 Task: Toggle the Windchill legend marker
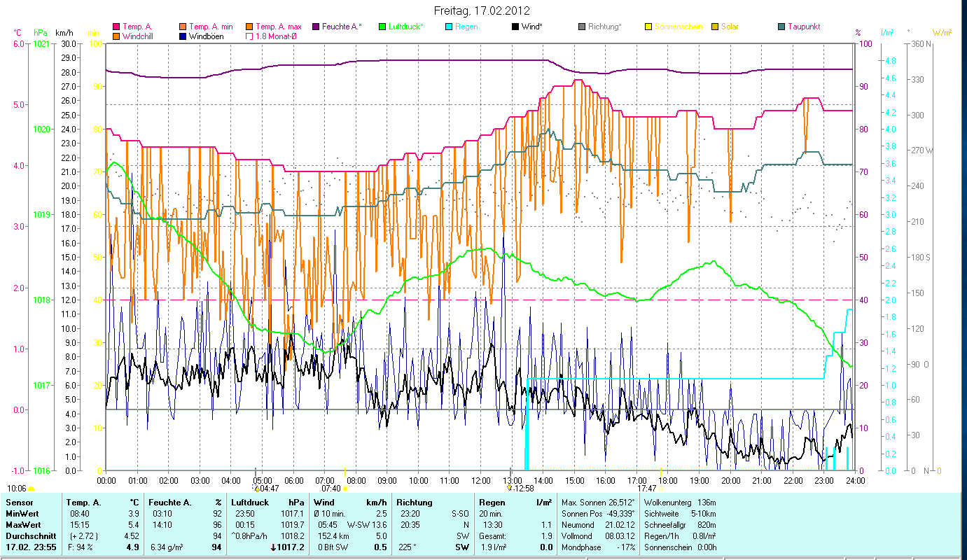pos(116,36)
